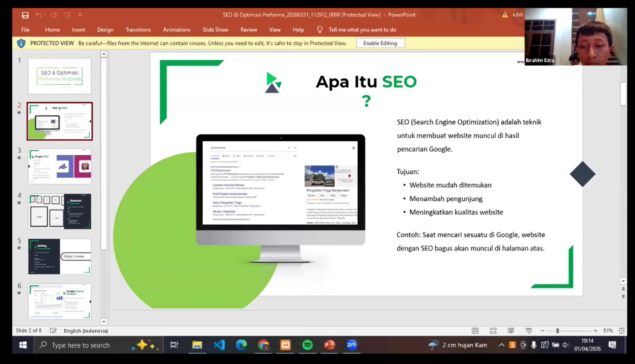This screenshot has width=635, height=364.
Task: Open the Transitions ribbon tab
Action: [138, 30]
